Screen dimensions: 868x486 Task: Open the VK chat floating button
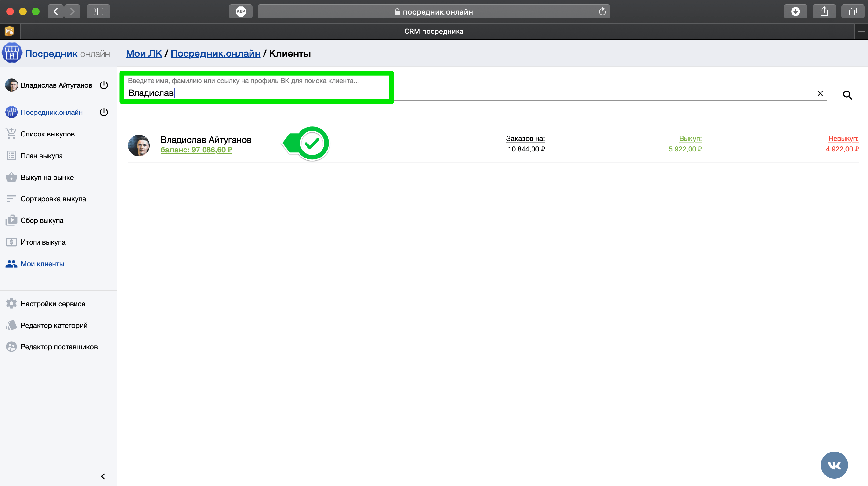click(834, 465)
